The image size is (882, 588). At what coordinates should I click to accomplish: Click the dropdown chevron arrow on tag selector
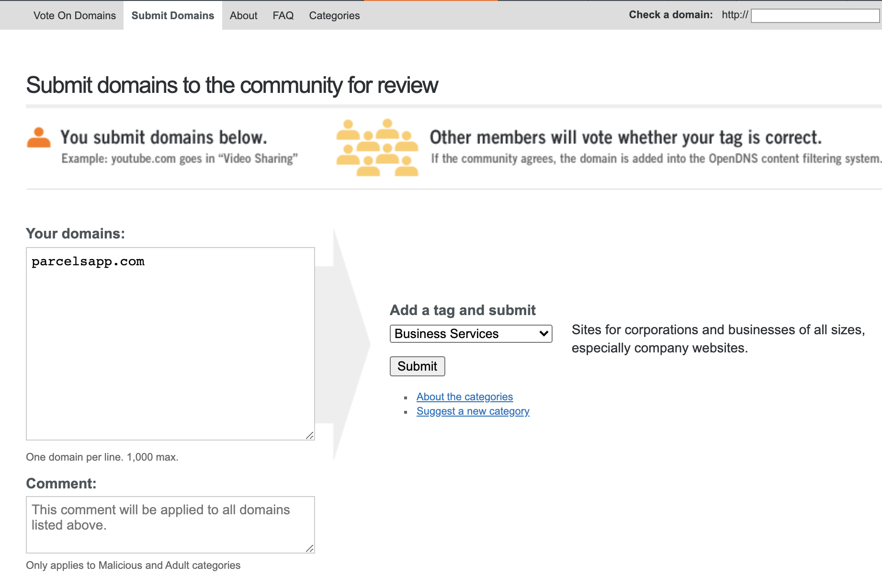click(x=543, y=334)
